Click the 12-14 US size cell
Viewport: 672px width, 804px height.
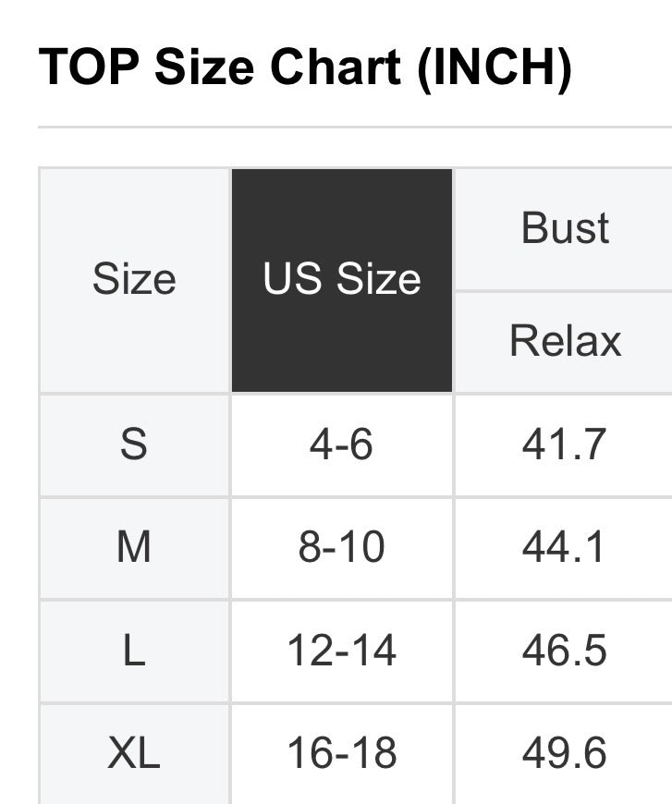(342, 651)
